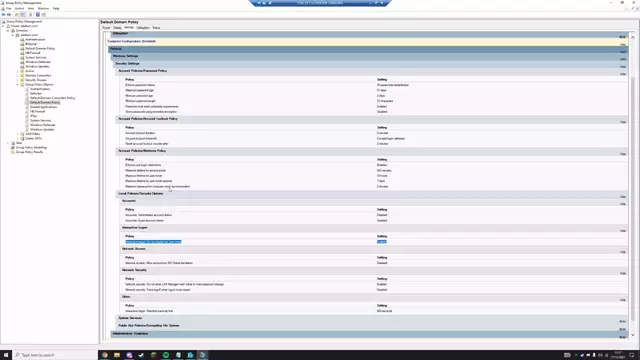
Task: Switch to the Delegation tab
Action: point(143,28)
